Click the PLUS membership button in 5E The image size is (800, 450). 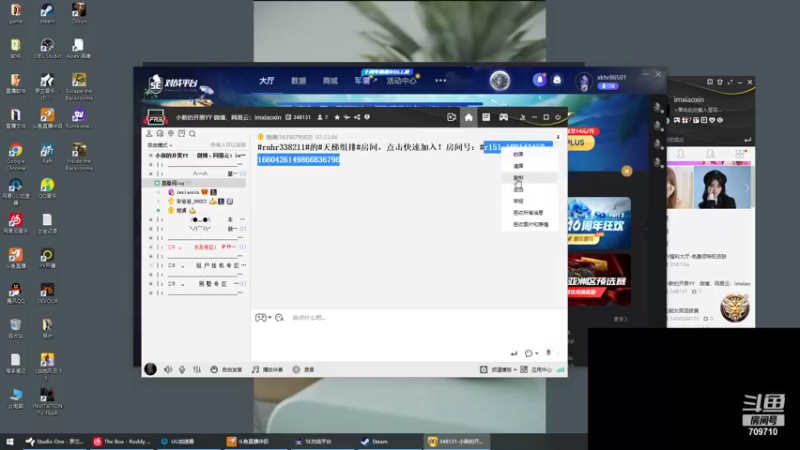pyautogui.click(x=580, y=142)
